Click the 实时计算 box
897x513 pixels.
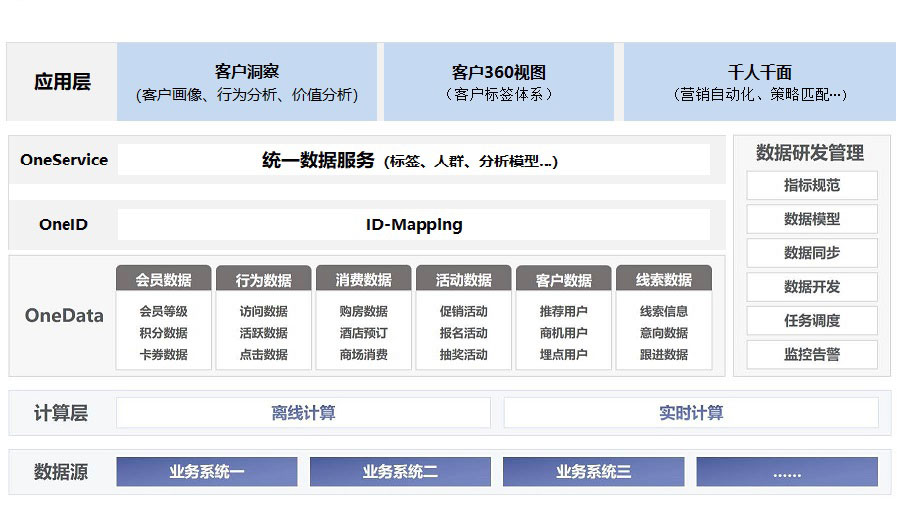[691, 413]
